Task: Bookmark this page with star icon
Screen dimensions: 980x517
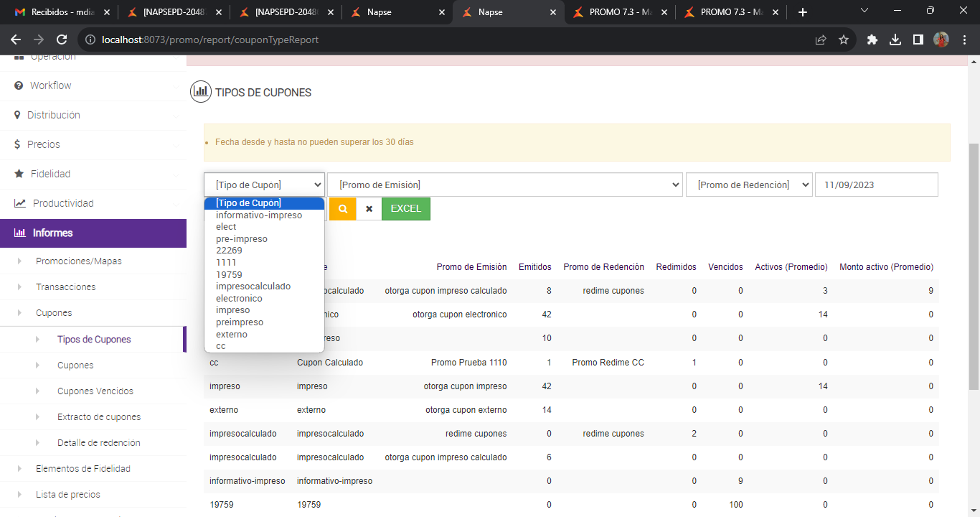Action: click(x=844, y=40)
